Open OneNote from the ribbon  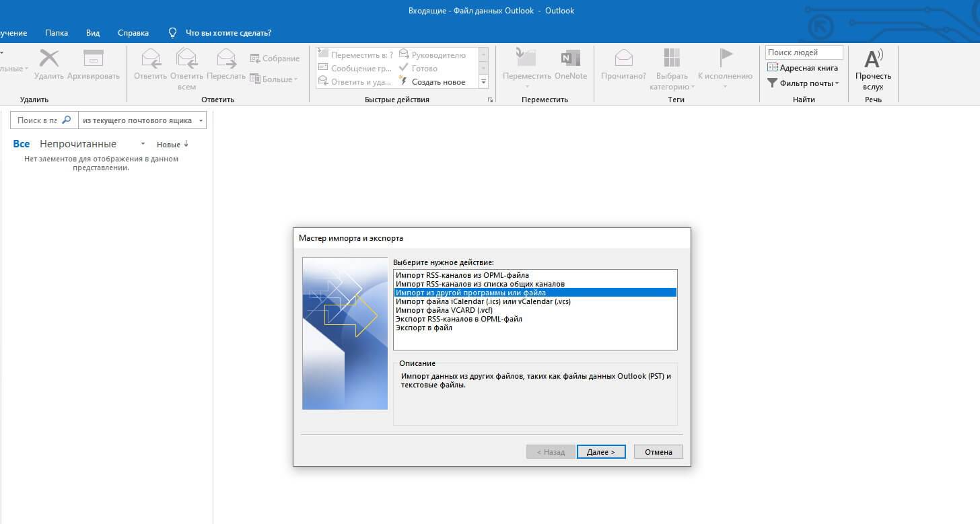click(570, 59)
